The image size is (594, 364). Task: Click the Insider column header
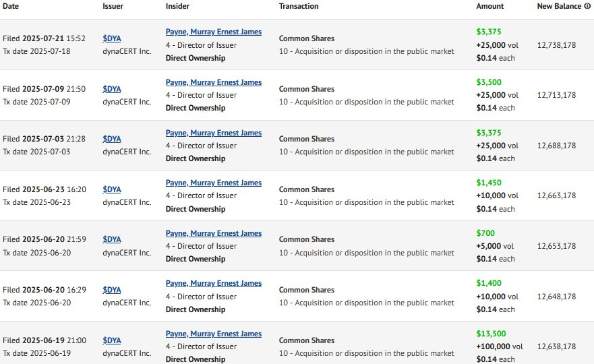[177, 6]
